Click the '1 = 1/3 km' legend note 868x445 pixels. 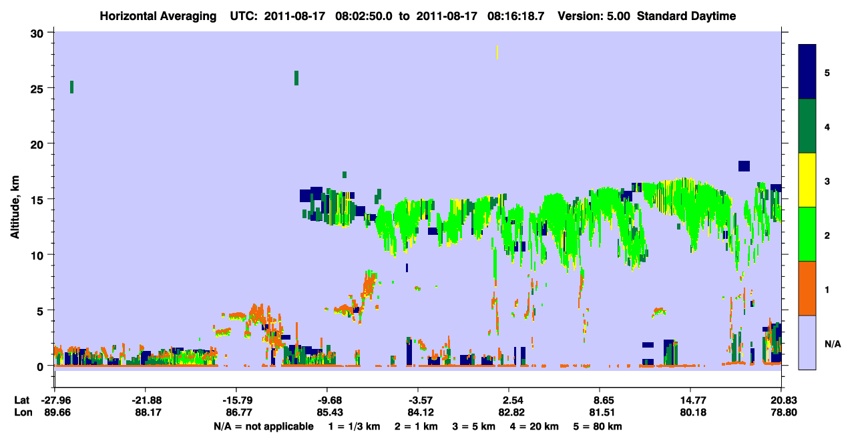tap(354, 426)
